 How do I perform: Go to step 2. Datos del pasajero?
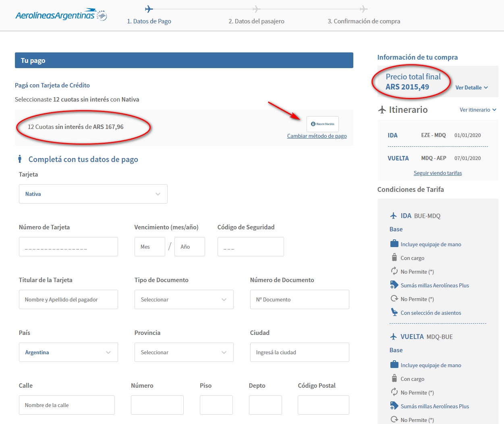click(256, 21)
